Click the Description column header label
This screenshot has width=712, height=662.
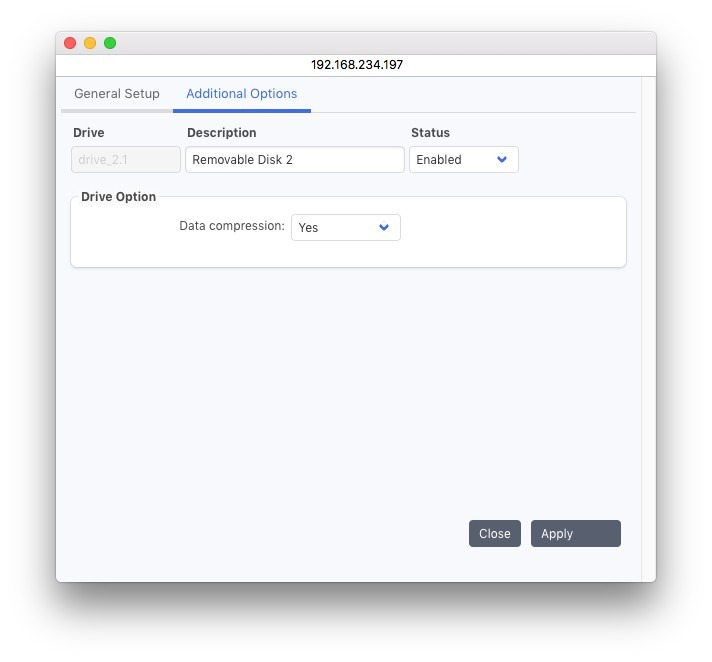click(221, 133)
